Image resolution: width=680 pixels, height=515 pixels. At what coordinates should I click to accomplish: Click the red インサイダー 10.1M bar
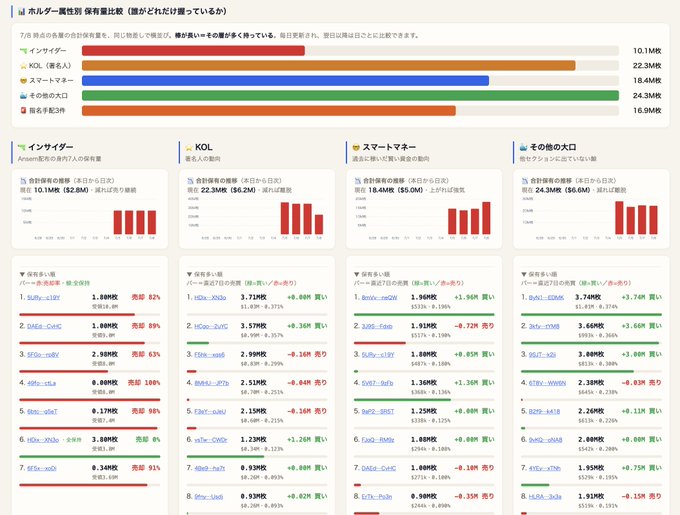coord(193,51)
